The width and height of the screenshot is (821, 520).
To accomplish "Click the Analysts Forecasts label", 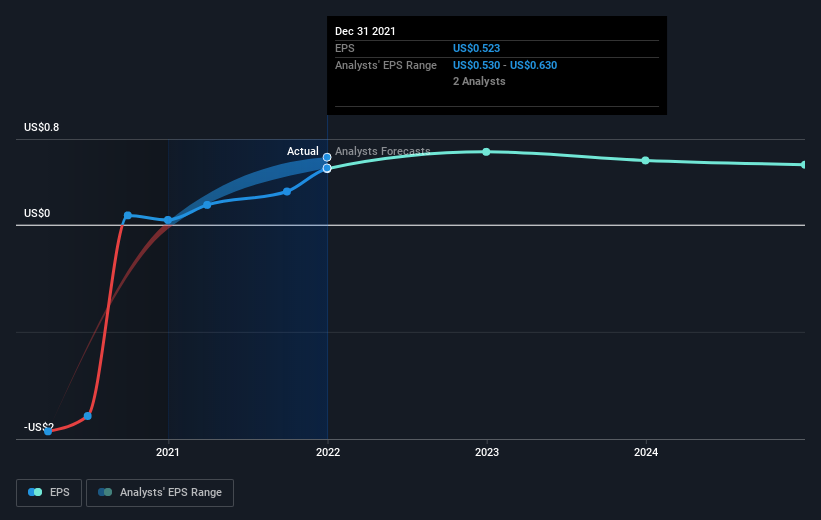I will pos(383,151).
